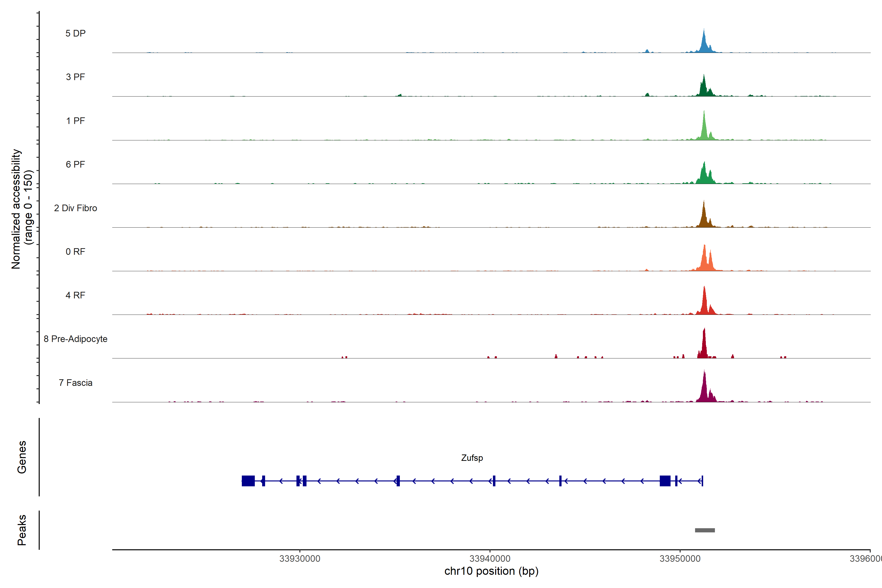Screen dimensions: 882x588
Task: Click the 4 RF track label
Action: pyautogui.click(x=75, y=295)
